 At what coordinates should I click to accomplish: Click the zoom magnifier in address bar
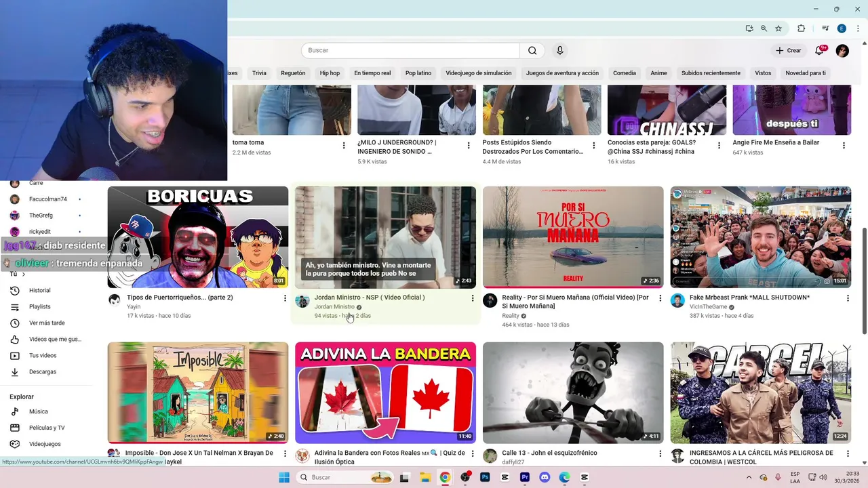point(764,28)
